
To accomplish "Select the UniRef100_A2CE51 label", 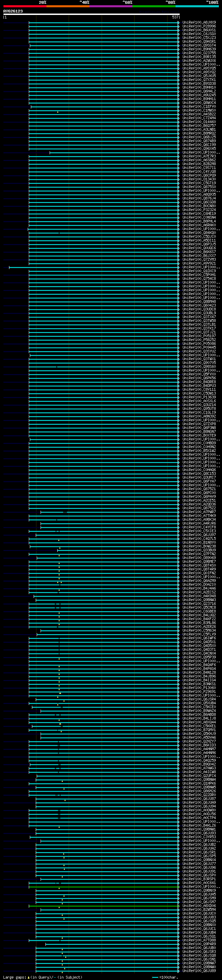I will point(199,500).
